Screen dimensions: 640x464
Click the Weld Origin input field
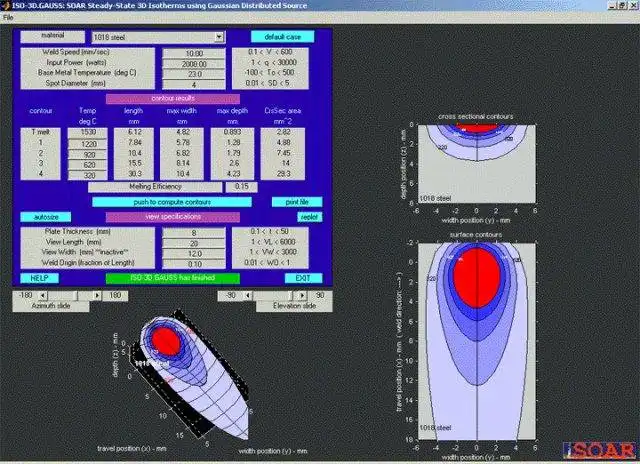[194, 264]
